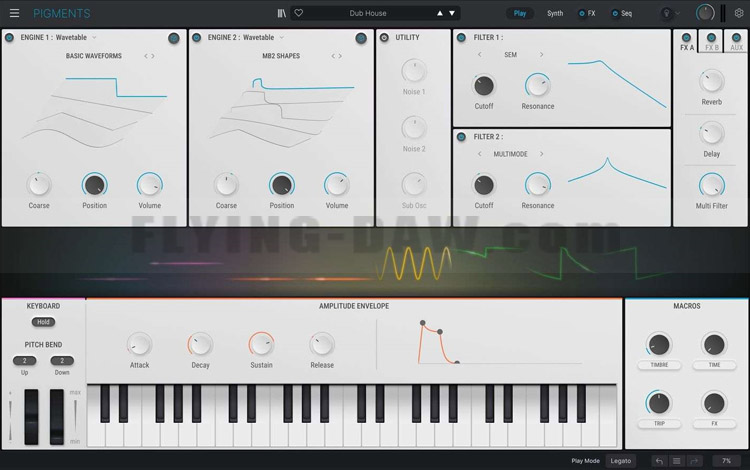Click the undo arrow button
Viewport: 750px width, 470px height.
(x=659, y=461)
